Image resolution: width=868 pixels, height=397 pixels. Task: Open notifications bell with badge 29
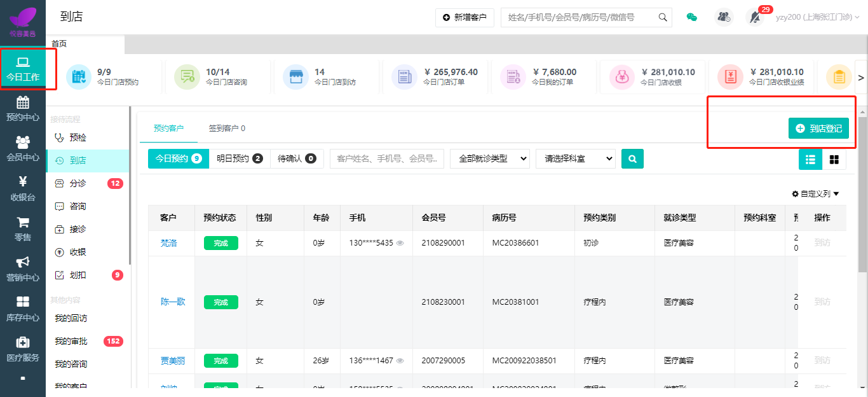click(x=755, y=17)
